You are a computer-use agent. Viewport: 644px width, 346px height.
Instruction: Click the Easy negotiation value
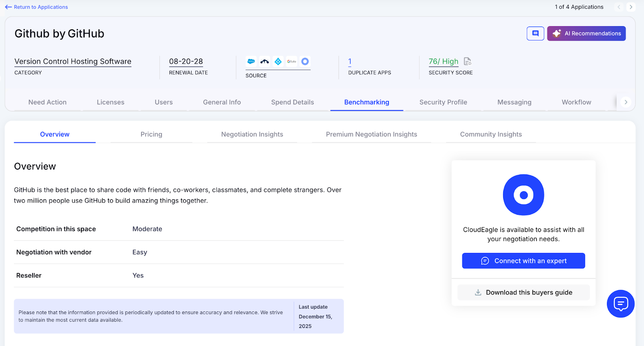pos(140,252)
